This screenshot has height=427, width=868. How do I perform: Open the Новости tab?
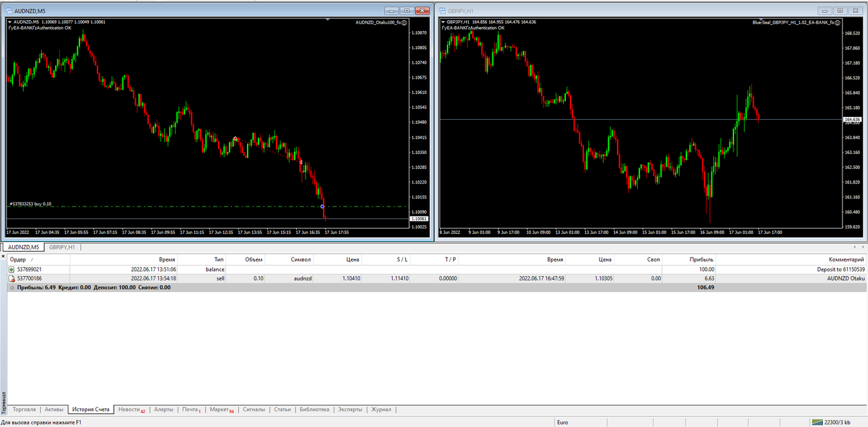131,409
